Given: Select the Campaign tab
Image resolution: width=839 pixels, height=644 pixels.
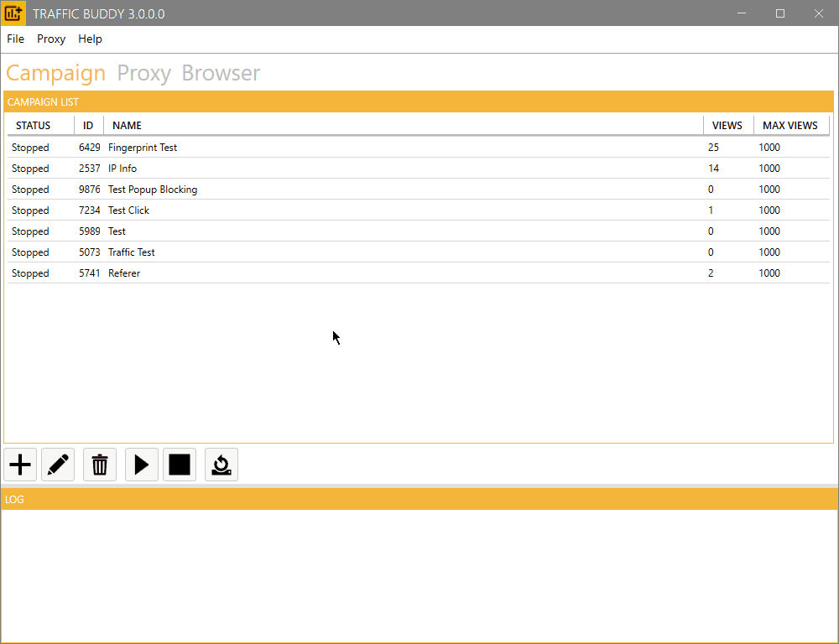Looking at the screenshot, I should tap(55, 74).
